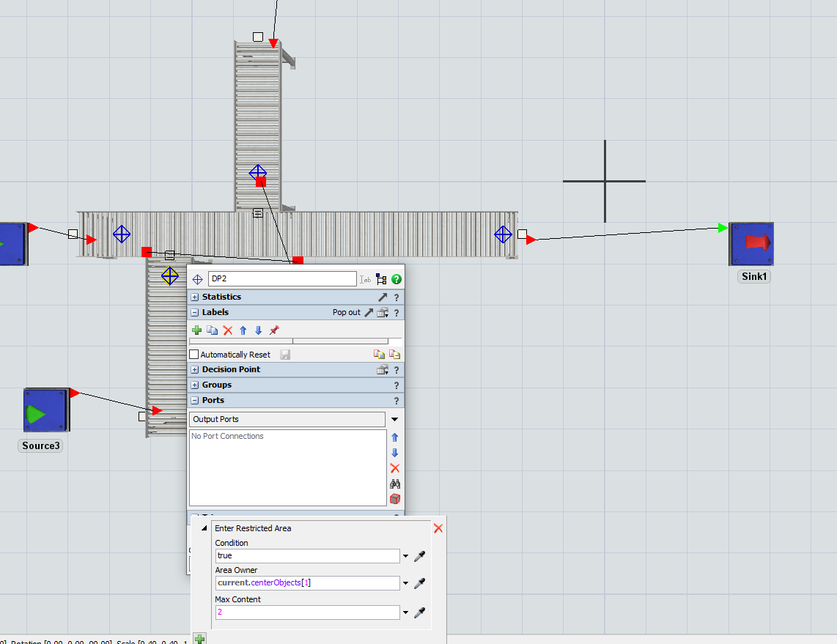Click the DP2 name input field
This screenshot has height=644, width=837.
click(x=282, y=279)
